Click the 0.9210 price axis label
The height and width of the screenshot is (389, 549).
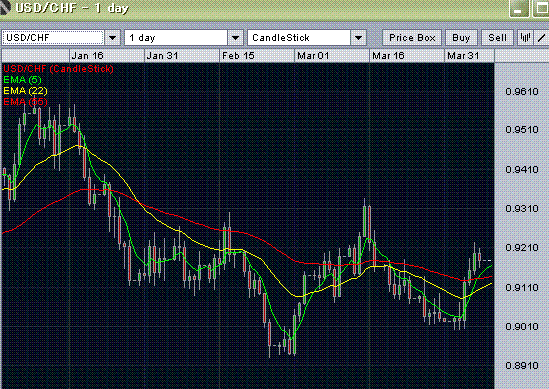(522, 248)
